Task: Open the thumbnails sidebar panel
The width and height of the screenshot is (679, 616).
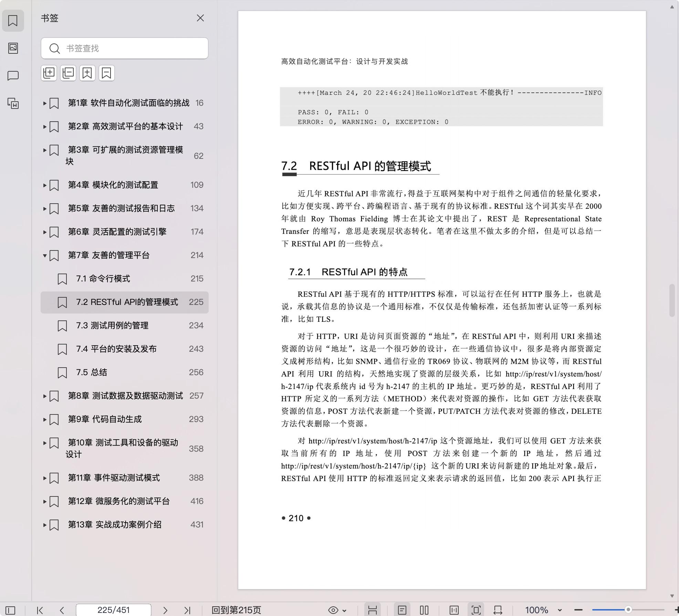Action: (x=13, y=48)
